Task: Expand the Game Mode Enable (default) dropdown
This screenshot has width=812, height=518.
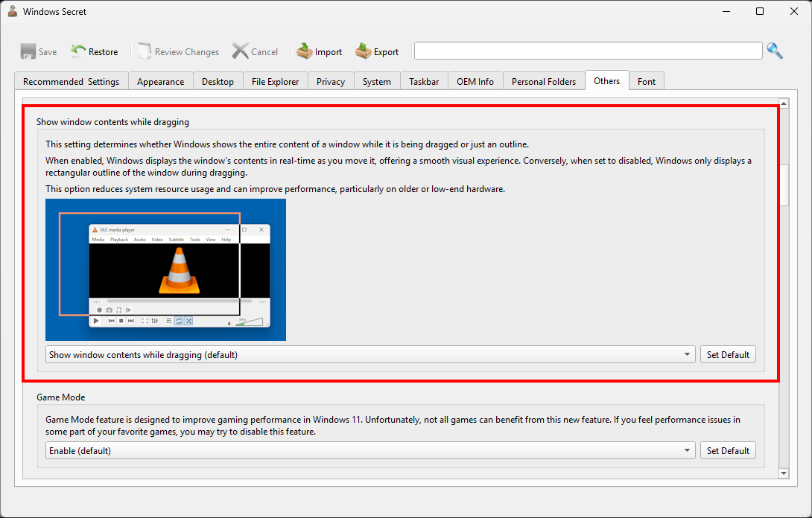Action: click(370, 450)
